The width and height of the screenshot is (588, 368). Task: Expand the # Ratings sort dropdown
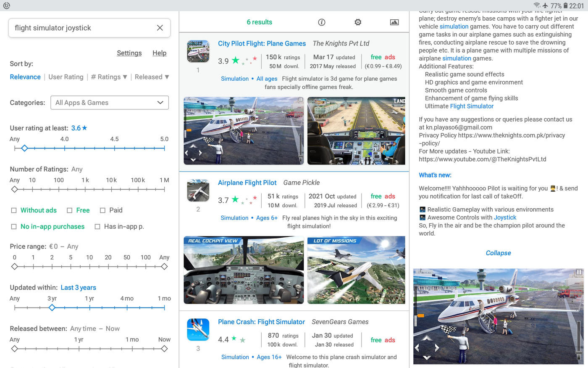(x=109, y=77)
